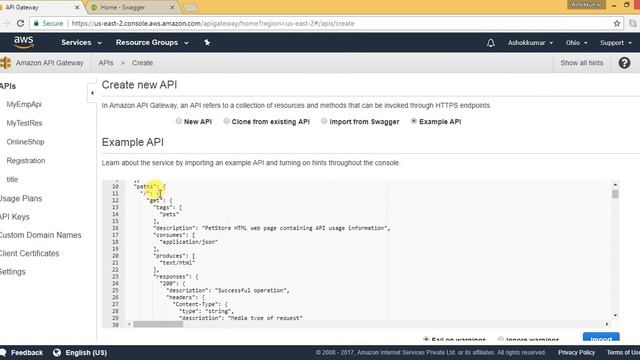Open Custom Domain Names section

40,236
